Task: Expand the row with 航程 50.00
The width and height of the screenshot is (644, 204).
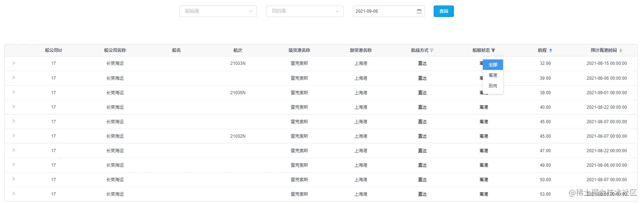Action: (x=14, y=179)
